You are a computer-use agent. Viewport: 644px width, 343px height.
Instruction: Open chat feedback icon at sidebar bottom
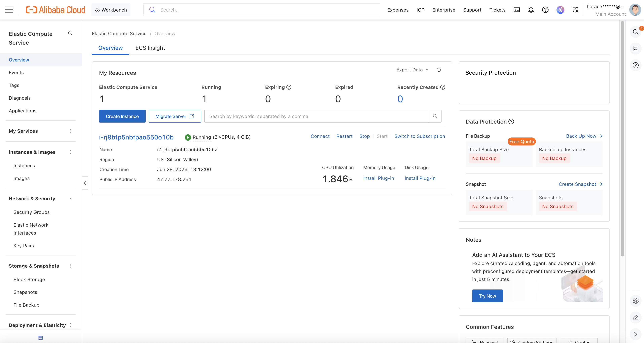click(x=41, y=338)
